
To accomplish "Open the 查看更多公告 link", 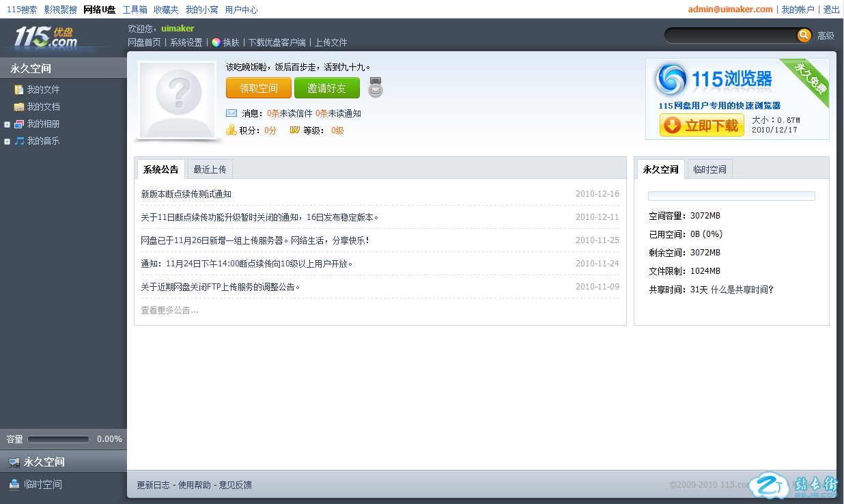I will click(x=170, y=310).
